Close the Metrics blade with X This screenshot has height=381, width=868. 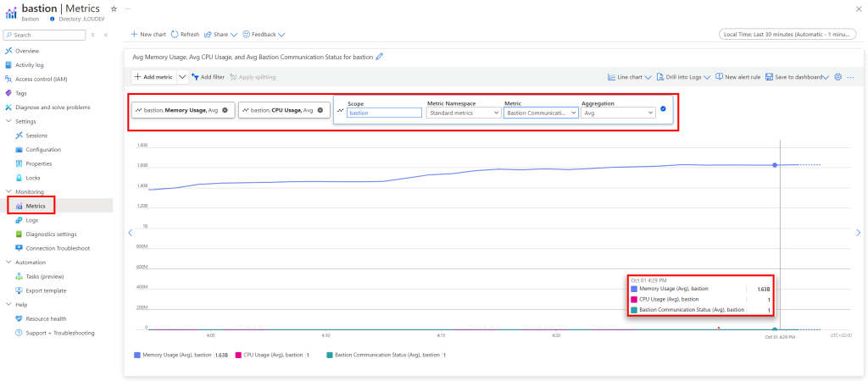click(859, 8)
